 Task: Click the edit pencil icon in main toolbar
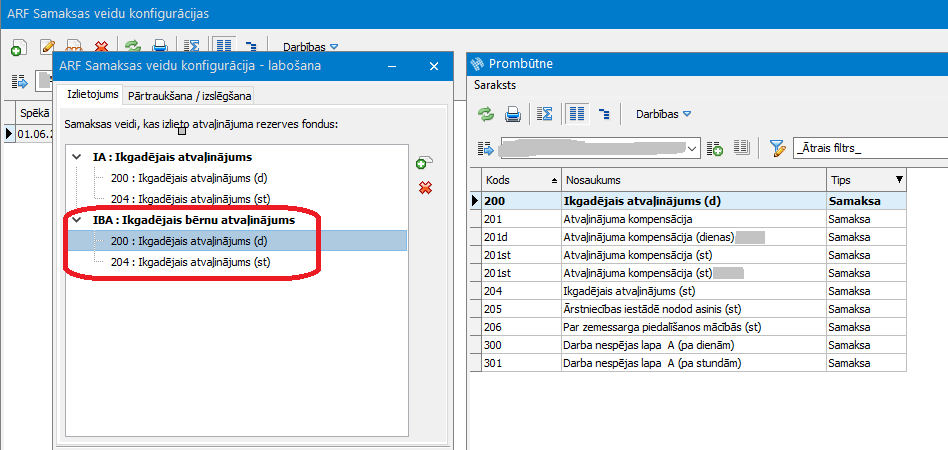47,47
